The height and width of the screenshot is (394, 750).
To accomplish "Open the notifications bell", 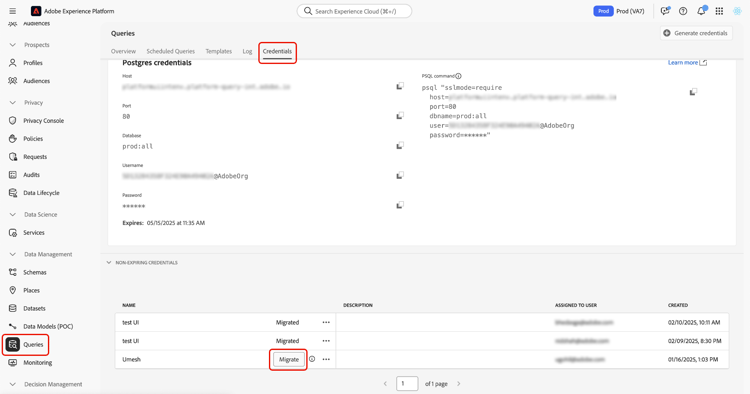I will click(701, 11).
